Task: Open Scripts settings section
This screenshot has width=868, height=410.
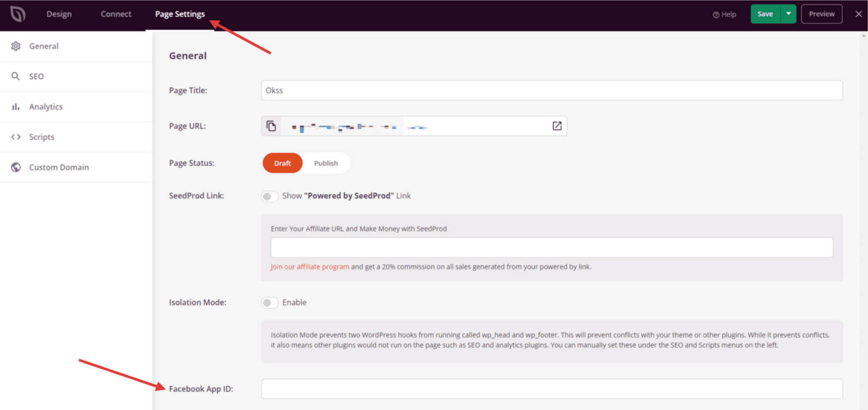Action: click(76, 137)
